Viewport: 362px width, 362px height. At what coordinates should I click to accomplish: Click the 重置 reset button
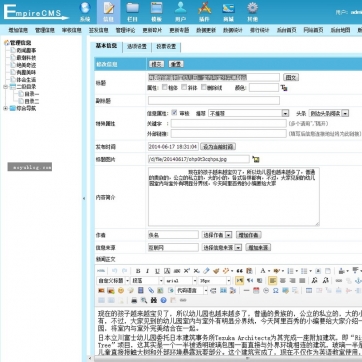point(176,64)
